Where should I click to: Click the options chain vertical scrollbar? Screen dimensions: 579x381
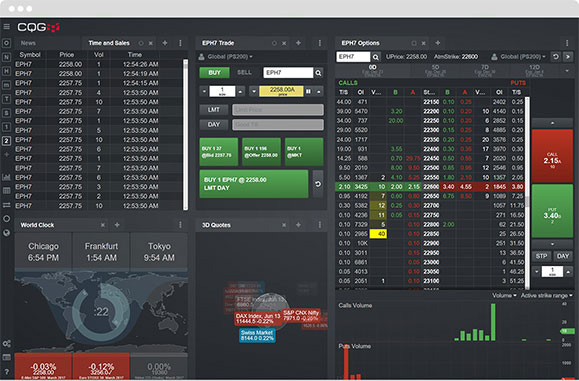[527, 193]
